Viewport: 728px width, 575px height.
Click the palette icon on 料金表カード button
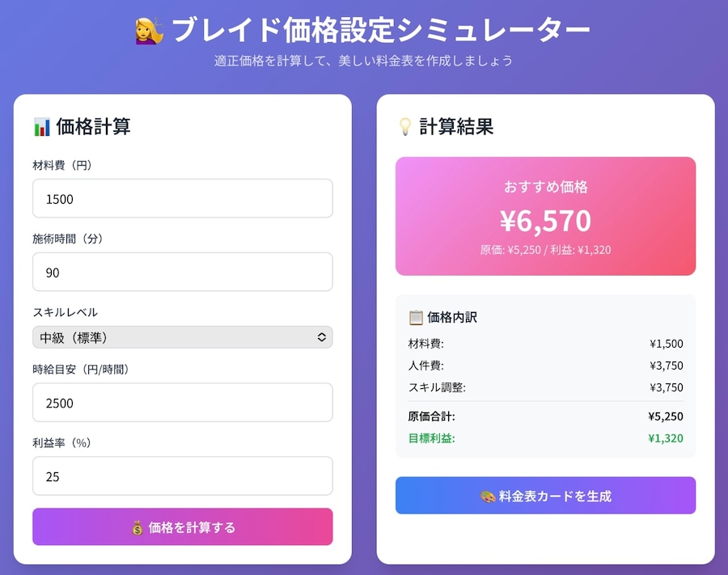[488, 497]
